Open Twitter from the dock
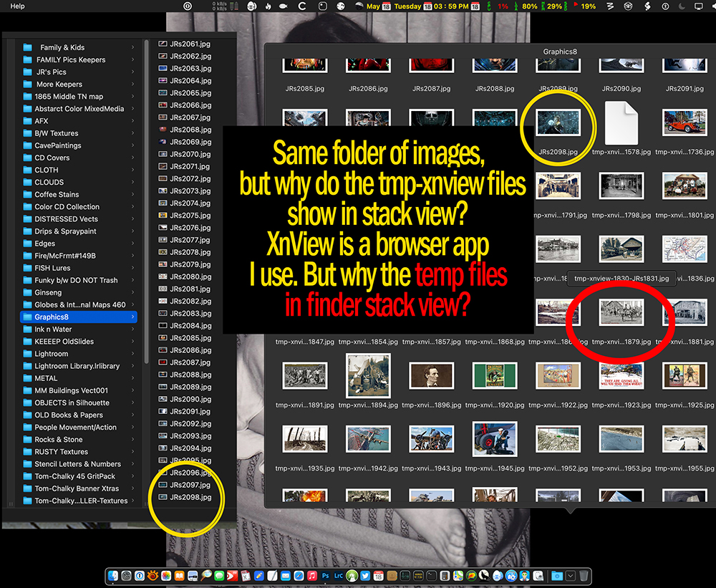716x588 pixels. (365, 576)
